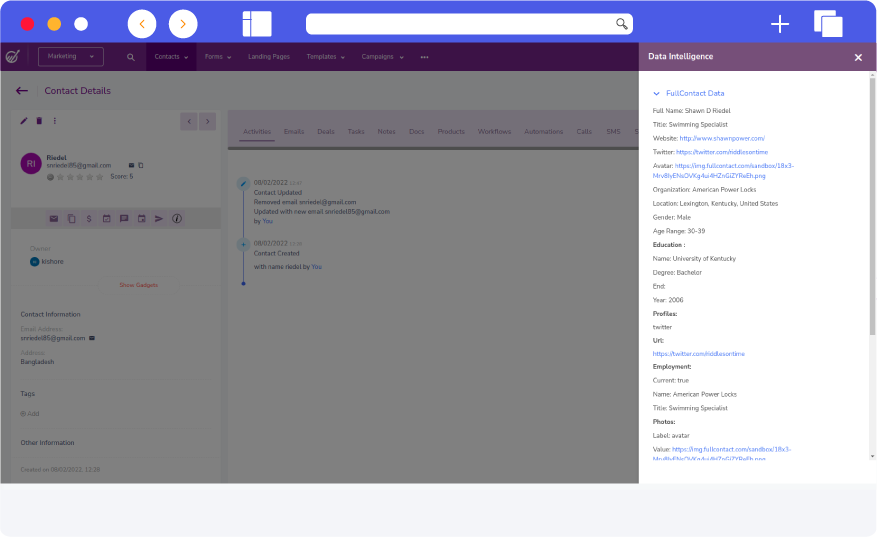Image resolution: width=877 pixels, height=537 pixels.
Task: Add a note with chat bubble icon
Action: pos(124,219)
